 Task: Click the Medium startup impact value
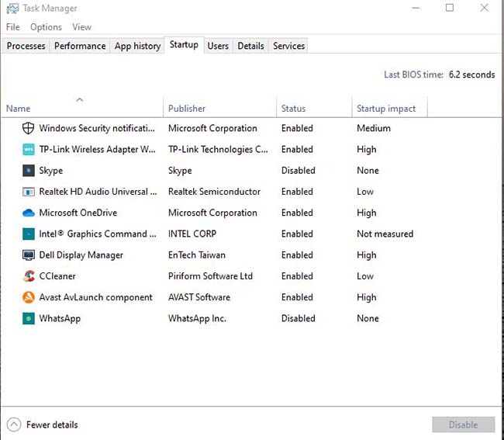click(374, 128)
